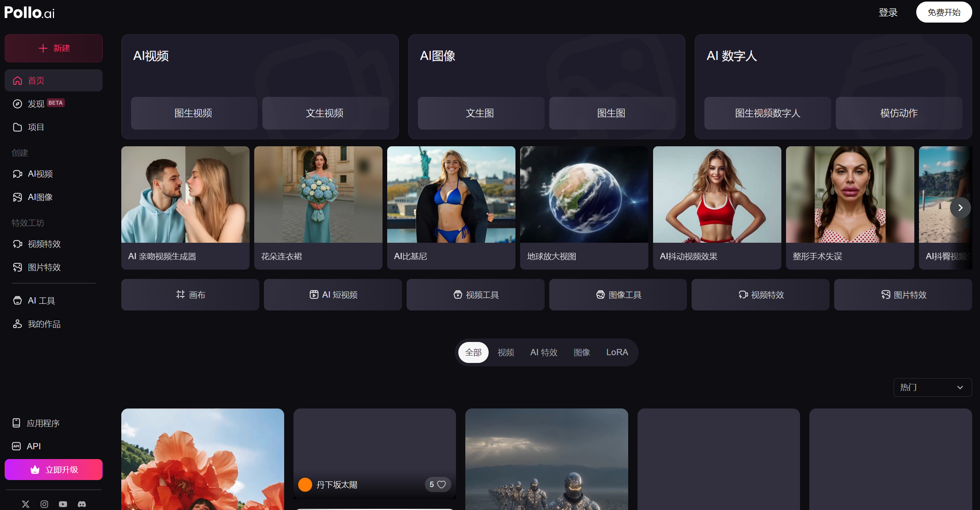Open the AI 工具 panel
980x510 pixels.
(x=41, y=300)
